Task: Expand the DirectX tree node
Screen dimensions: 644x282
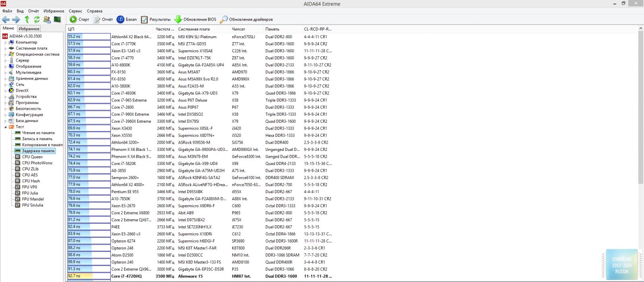Action: pos(5,91)
